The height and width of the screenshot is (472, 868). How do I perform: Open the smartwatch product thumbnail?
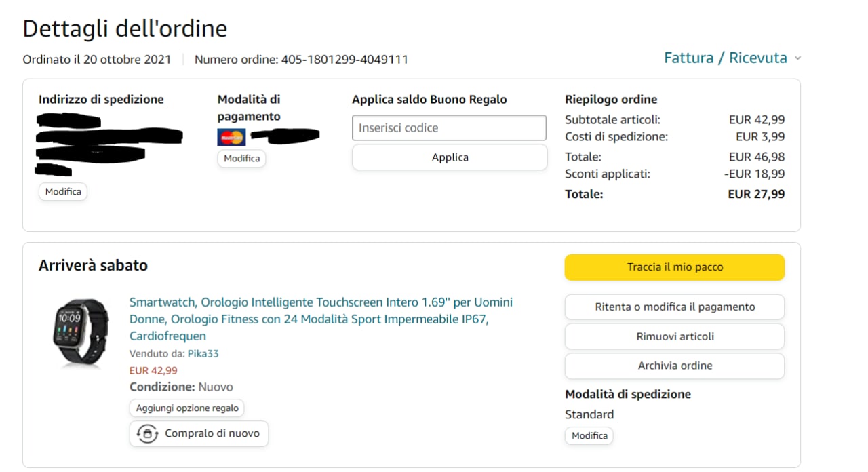(x=81, y=334)
